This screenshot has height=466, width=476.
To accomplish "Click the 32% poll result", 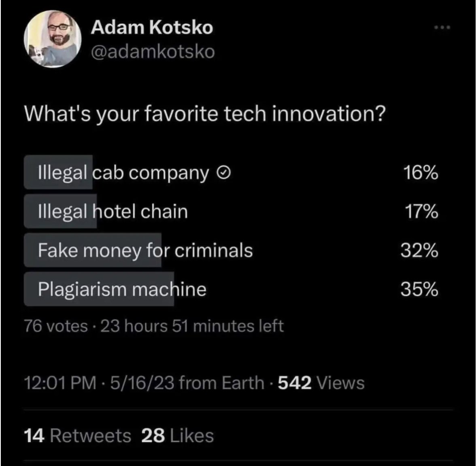I will pos(419,250).
